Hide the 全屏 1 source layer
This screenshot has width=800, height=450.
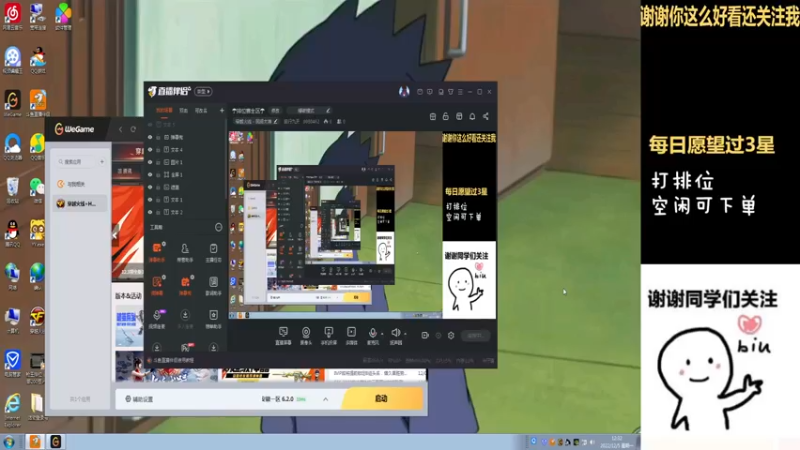point(150,174)
